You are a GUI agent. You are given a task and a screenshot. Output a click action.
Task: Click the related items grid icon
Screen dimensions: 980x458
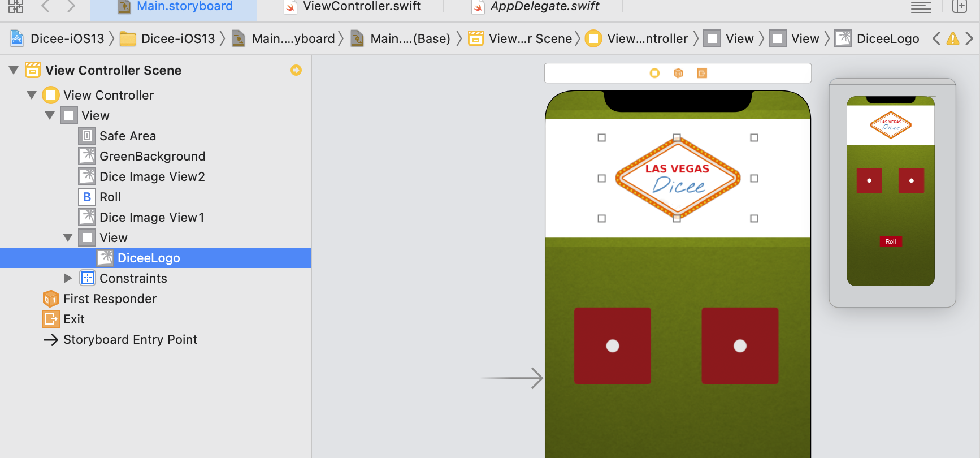click(16, 6)
